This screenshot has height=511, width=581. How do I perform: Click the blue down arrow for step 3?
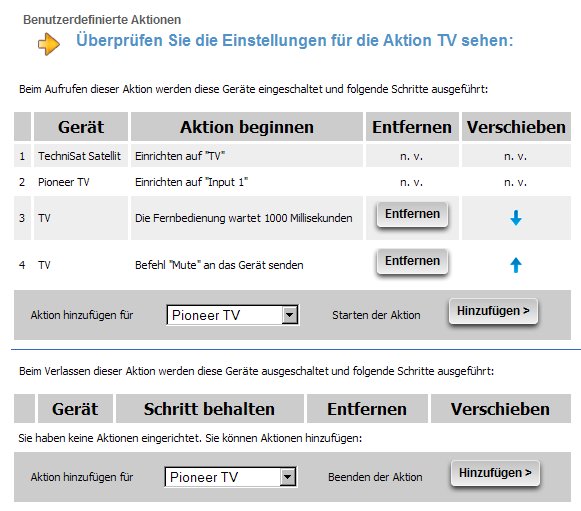pos(516,218)
